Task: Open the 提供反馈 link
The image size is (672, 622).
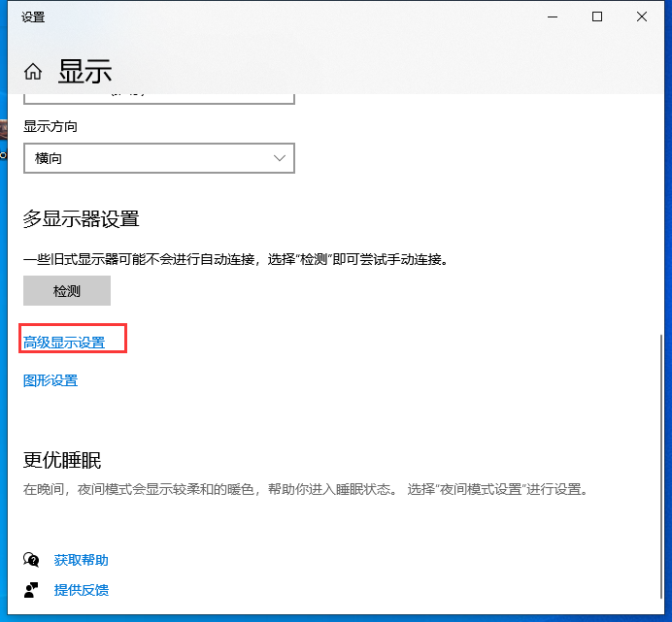Action: pos(82,590)
